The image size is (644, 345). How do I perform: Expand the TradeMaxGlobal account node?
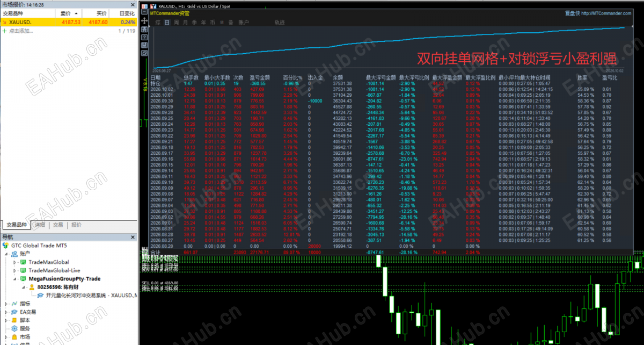tap(15, 262)
